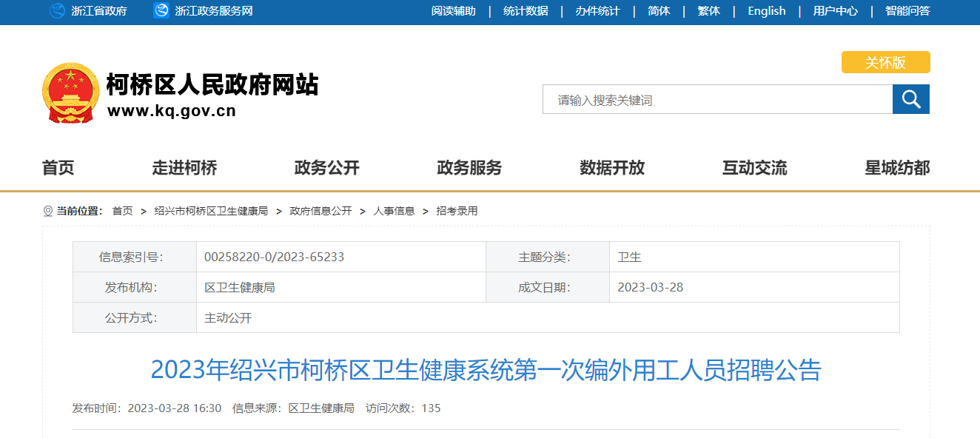Click the location pin icon by 当前位置

click(x=48, y=212)
